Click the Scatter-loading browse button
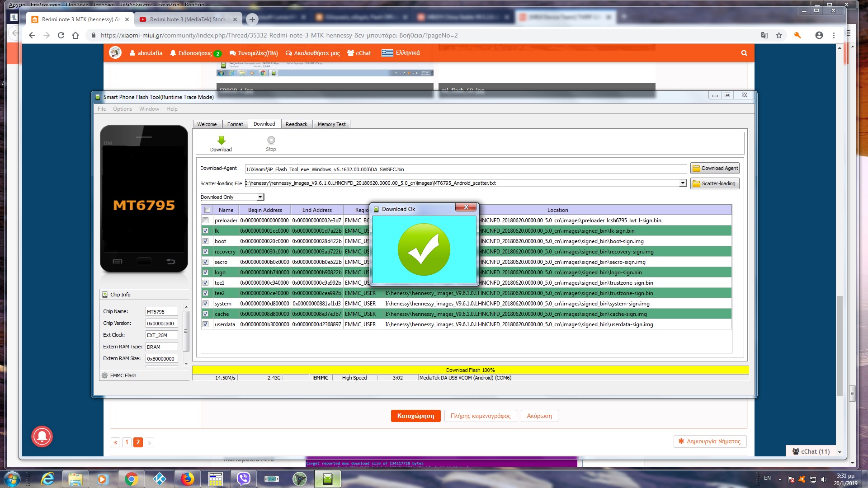Viewport: 868px width, 488px height. click(714, 183)
